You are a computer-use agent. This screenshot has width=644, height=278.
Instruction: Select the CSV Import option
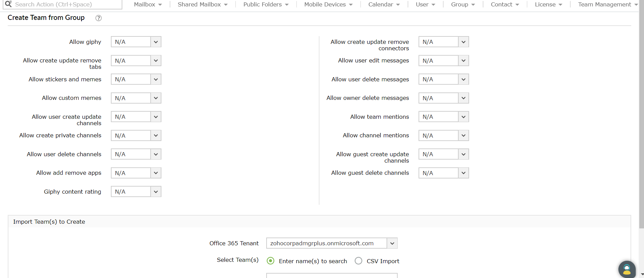(x=359, y=261)
